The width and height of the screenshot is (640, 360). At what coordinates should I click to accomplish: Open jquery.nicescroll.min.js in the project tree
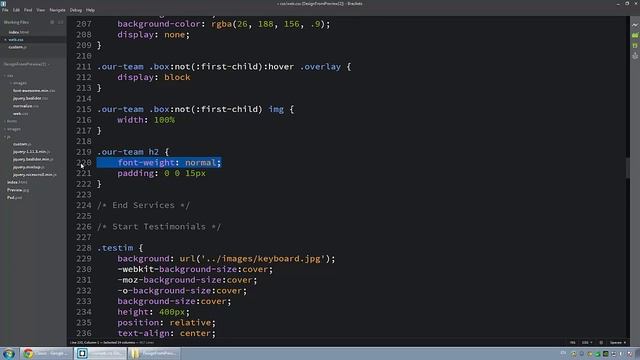35,175
